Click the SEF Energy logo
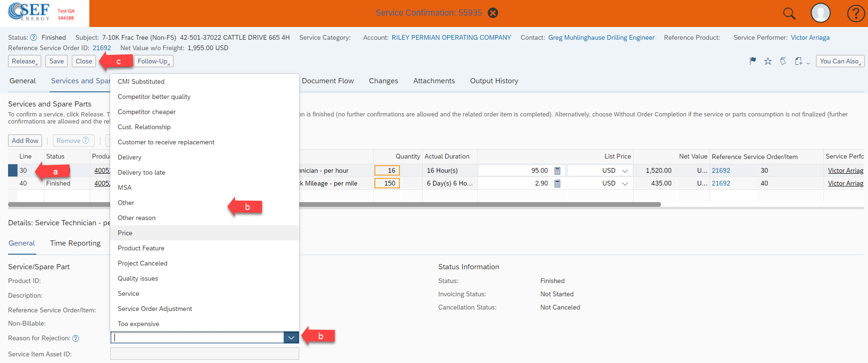 (x=29, y=12)
